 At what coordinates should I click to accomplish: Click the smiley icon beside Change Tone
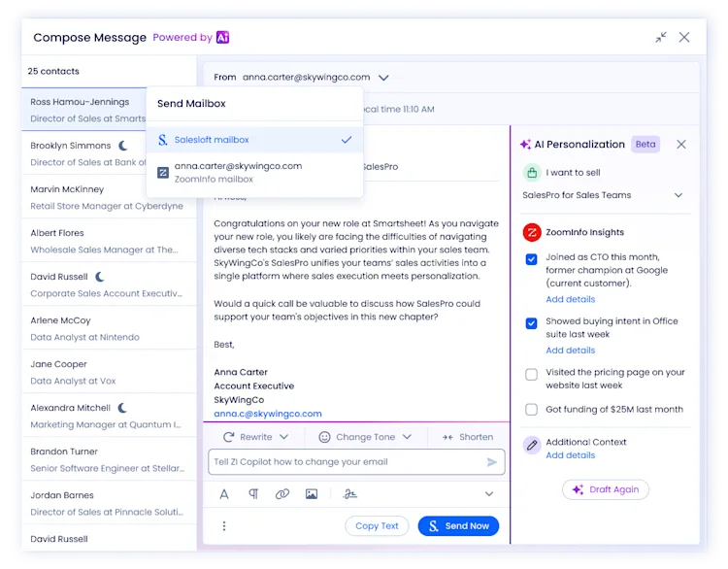324,437
